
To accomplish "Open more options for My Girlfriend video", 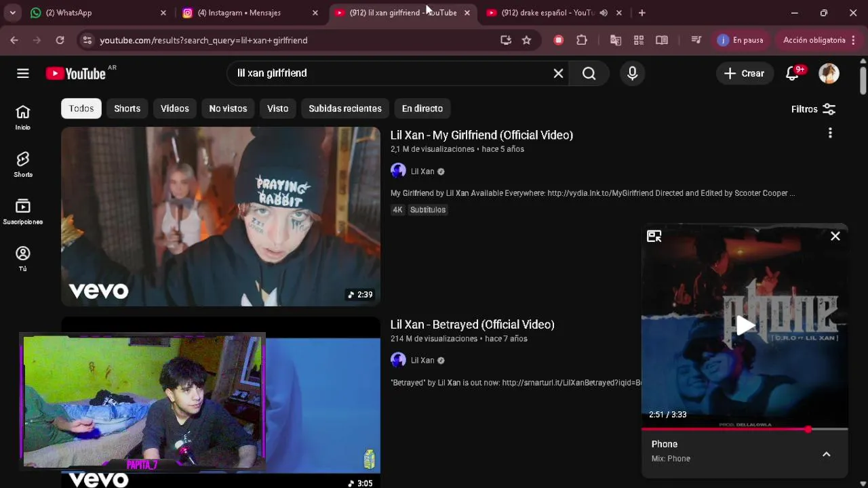I will coord(830,134).
